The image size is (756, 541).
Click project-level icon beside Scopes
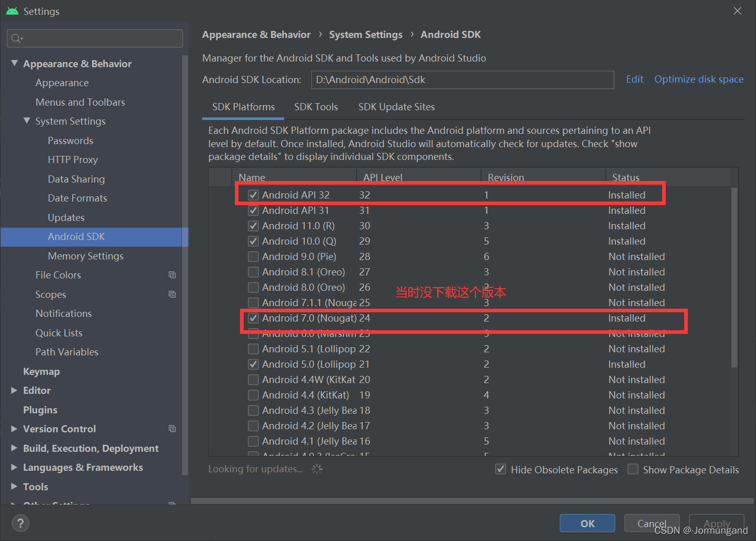tap(172, 294)
